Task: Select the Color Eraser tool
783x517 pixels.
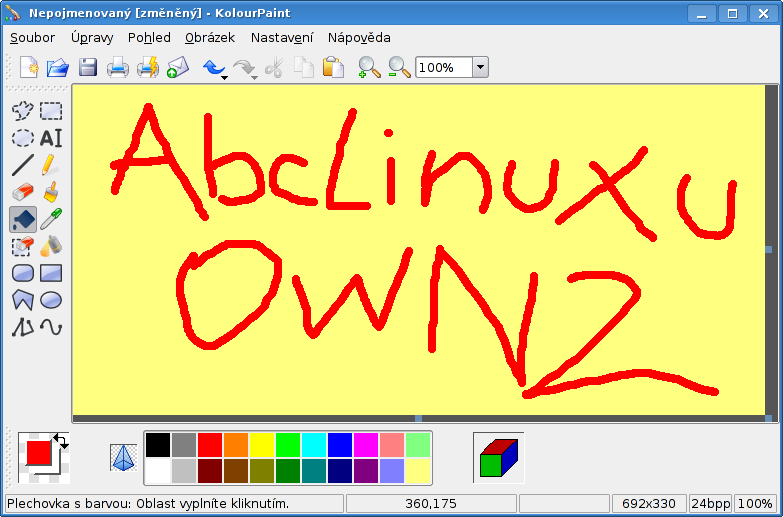Action: pos(22,246)
